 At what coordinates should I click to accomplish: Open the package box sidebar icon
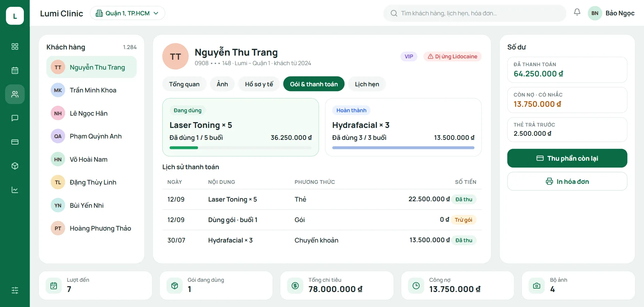(15, 166)
